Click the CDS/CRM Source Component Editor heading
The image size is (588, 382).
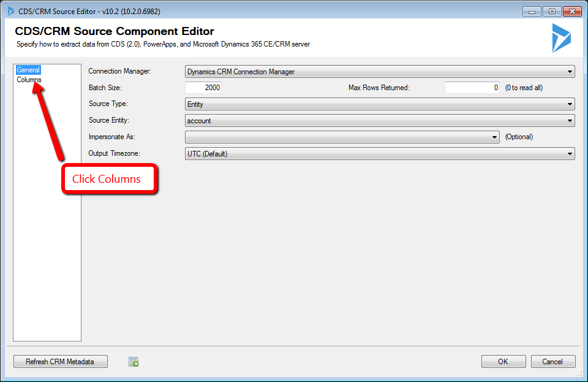115,31
